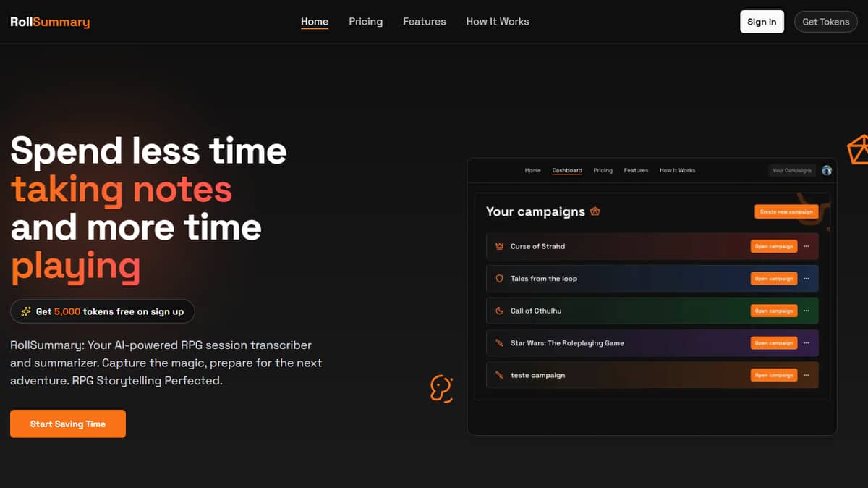
Task: Click the RollSummary logo
Action: coord(50,22)
